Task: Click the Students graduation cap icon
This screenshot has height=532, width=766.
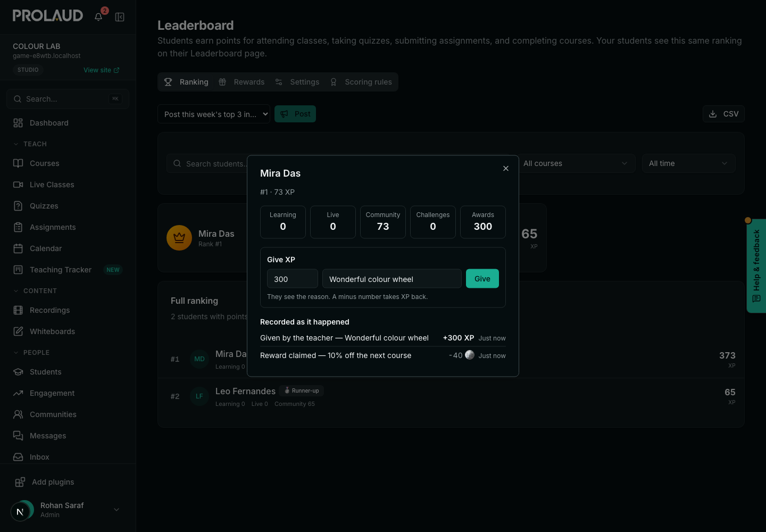Action: [x=18, y=372]
